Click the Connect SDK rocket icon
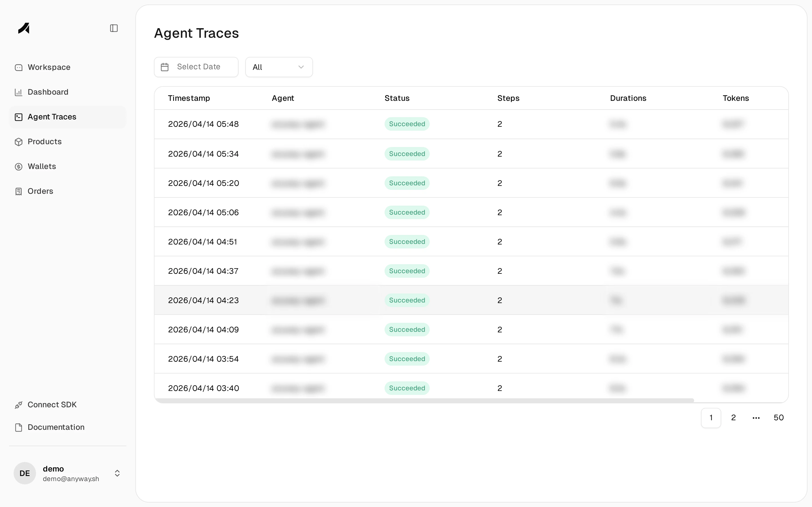This screenshot has height=507, width=812. [19, 405]
